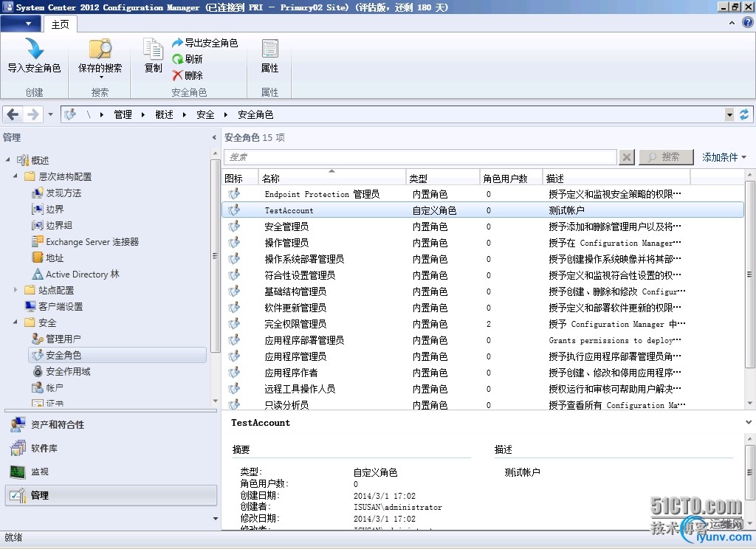Image resolution: width=756 pixels, height=549 pixels.
Task: Collapse the navigation pane with arrow
Action: (214, 137)
